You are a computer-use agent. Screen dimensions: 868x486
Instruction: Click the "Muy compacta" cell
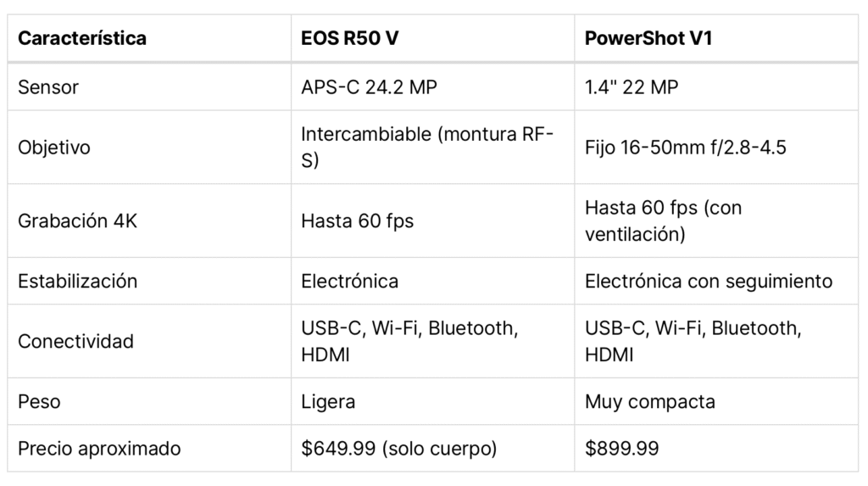click(650, 401)
